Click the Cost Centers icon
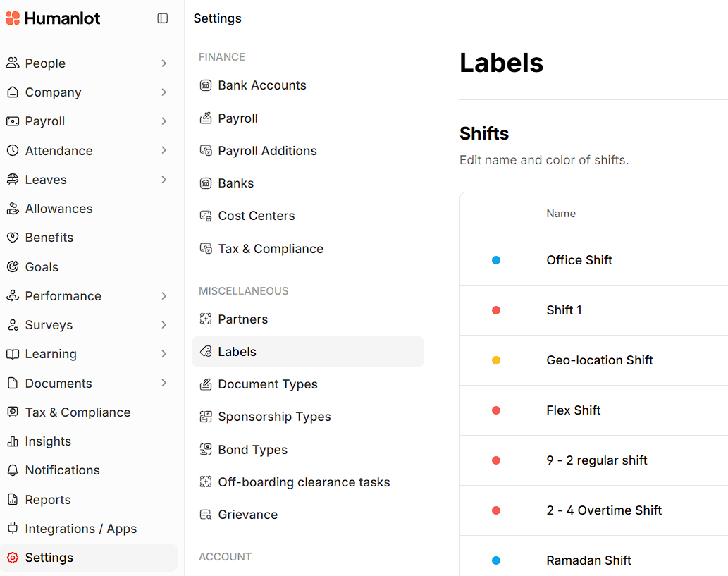This screenshot has height=576, width=728. coord(206,216)
